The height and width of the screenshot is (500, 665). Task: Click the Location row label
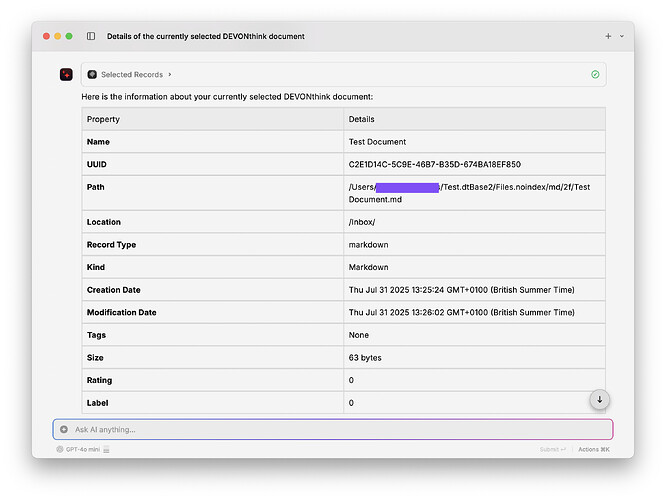tap(103, 222)
